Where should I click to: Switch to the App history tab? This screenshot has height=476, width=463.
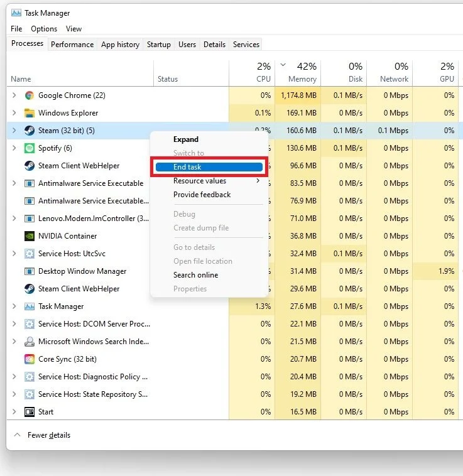tap(120, 45)
